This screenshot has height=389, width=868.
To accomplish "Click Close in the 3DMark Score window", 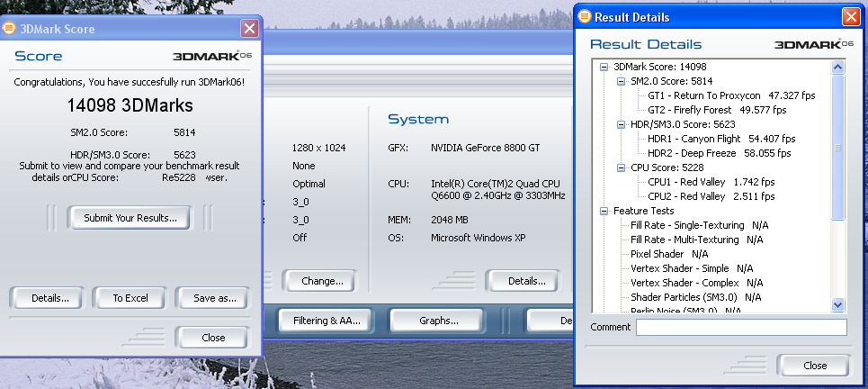I will tap(212, 338).
